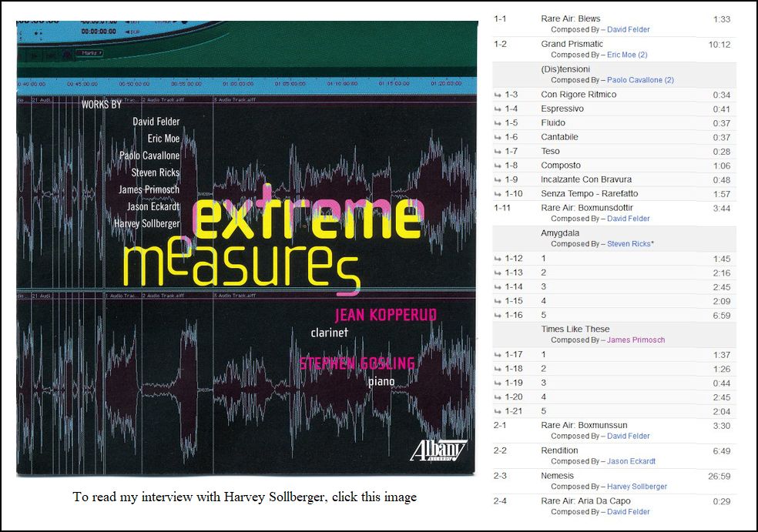
Task: Click the Extreme Measures album cover image
Action: 247,249
